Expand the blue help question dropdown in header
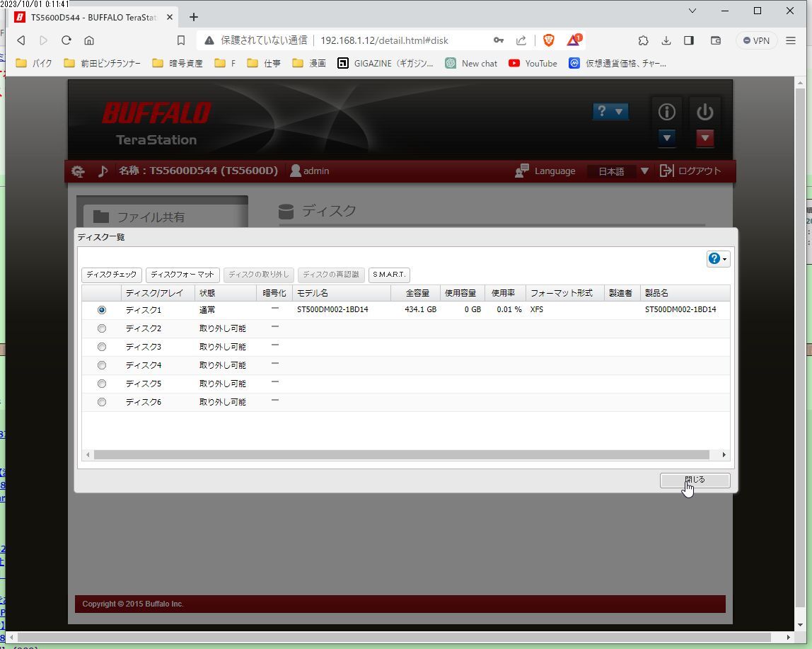Viewport: 812px width, 649px height. click(610, 111)
